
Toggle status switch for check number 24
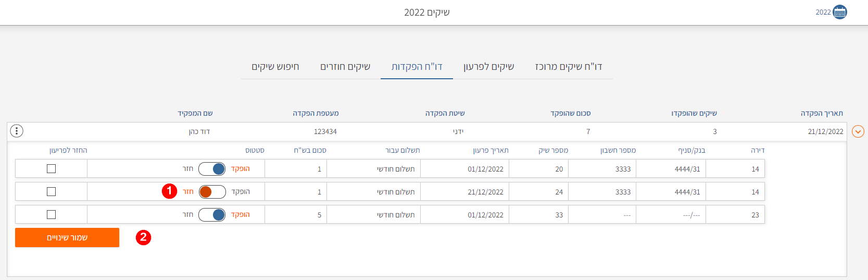[x=212, y=192]
